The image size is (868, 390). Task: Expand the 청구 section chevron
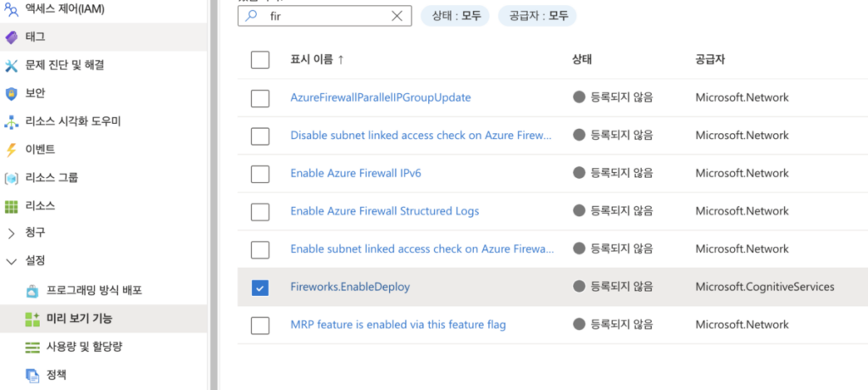click(x=11, y=233)
